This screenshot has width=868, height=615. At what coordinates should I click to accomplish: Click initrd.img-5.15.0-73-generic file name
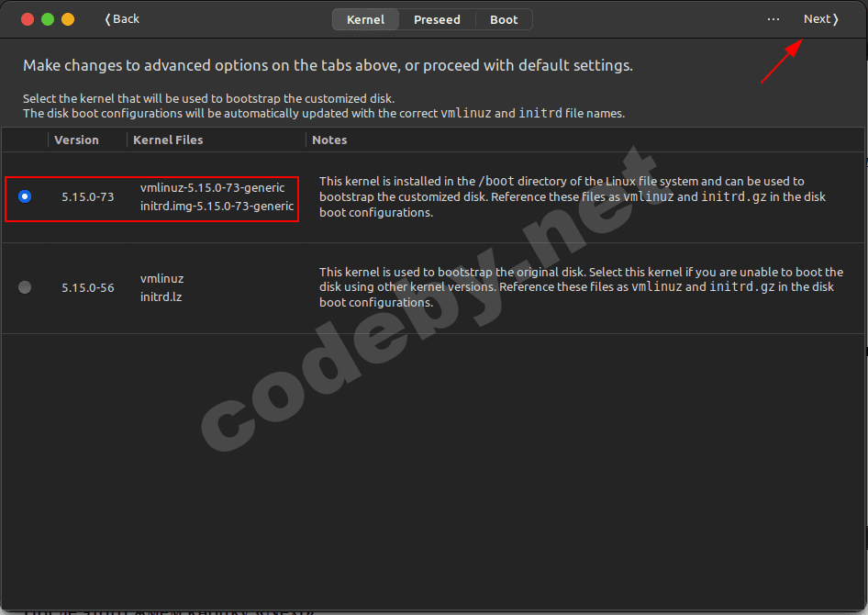coord(217,206)
